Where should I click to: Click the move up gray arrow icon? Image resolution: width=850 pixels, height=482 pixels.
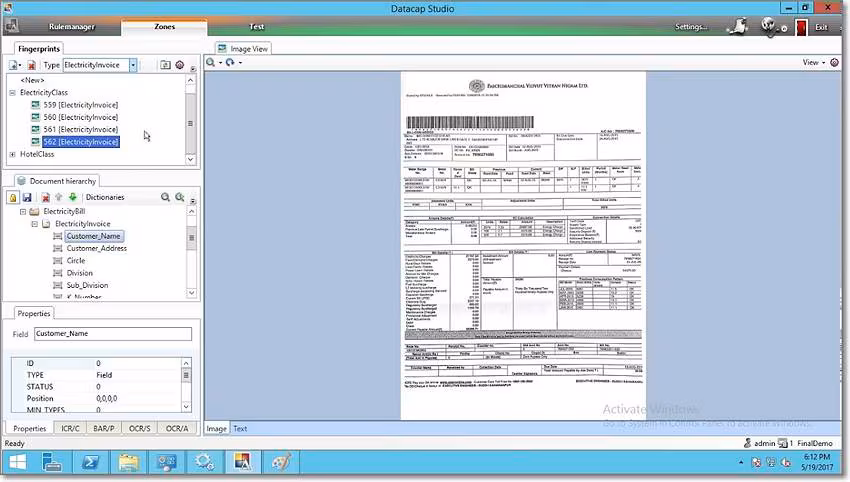click(59, 197)
